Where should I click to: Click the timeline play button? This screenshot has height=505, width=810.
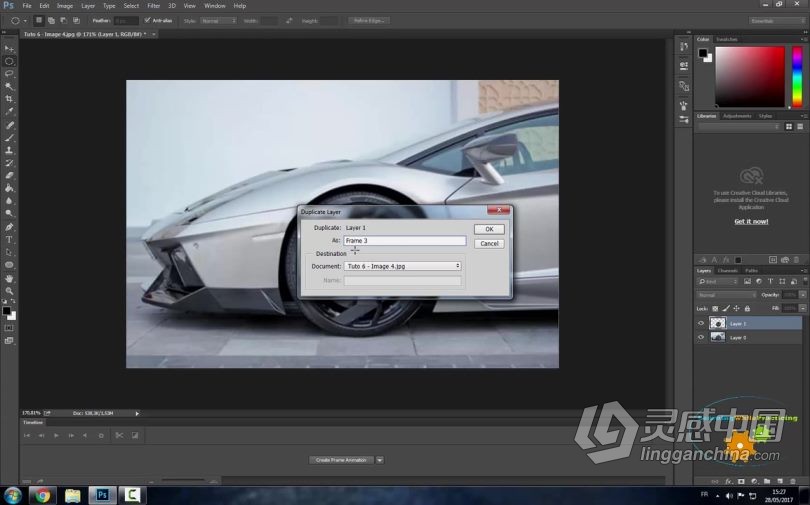(56, 435)
